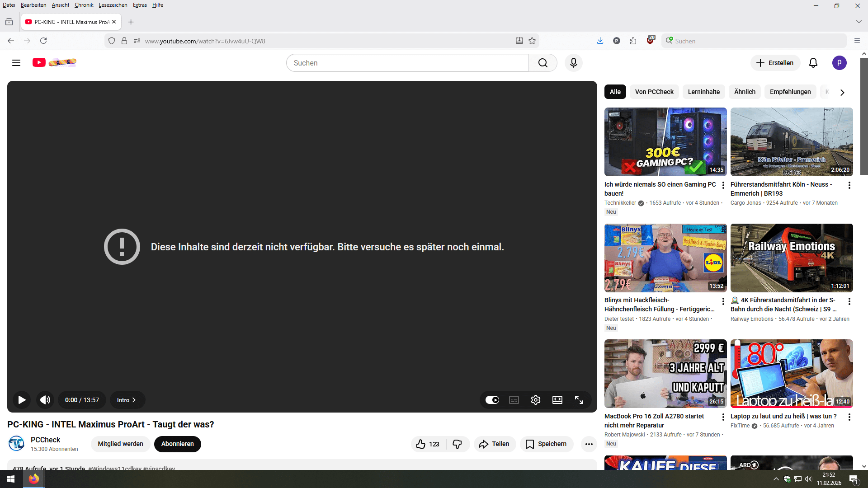The width and height of the screenshot is (868, 488).
Task: Activate the miniplayer icon in the player
Action: 557,400
